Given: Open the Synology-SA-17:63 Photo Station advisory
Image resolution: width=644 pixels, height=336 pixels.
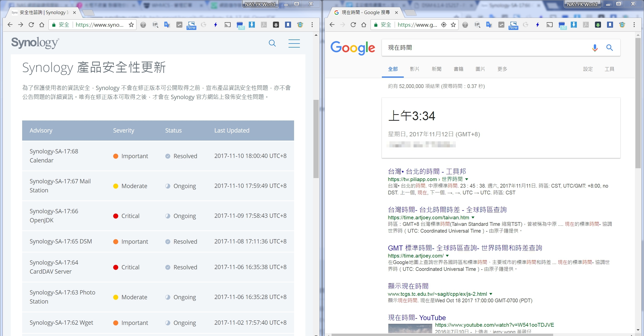Looking at the screenshot, I should (62, 297).
